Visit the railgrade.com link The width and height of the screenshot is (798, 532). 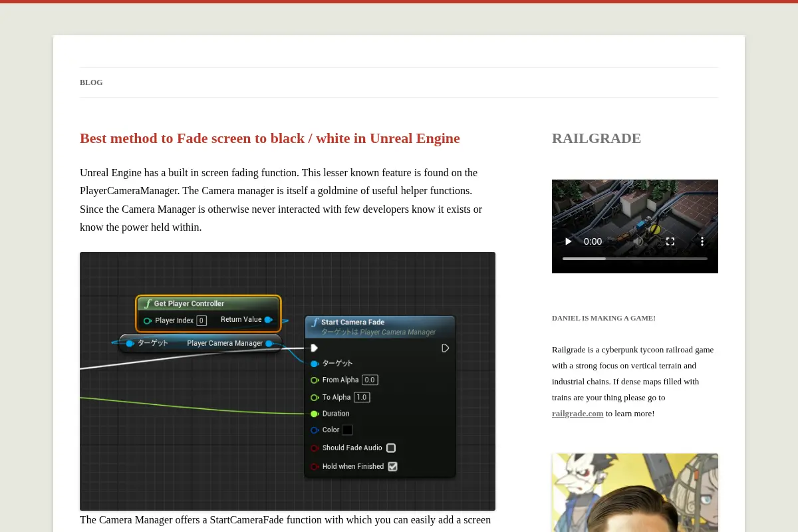[x=578, y=413]
